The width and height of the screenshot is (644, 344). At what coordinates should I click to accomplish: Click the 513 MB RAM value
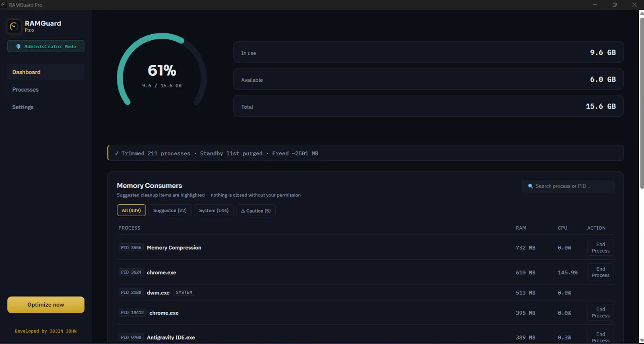[525, 293]
